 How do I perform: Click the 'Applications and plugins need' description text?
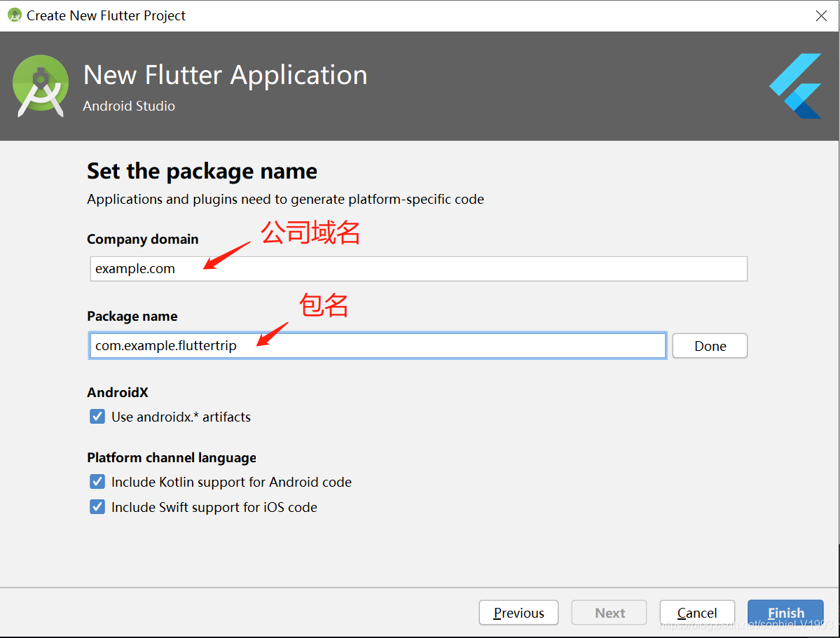tap(286, 200)
